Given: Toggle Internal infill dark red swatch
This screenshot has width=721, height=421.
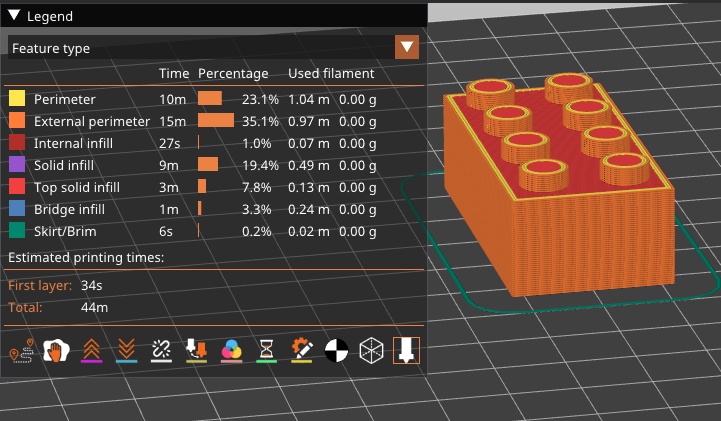Looking at the screenshot, I should point(17,142).
